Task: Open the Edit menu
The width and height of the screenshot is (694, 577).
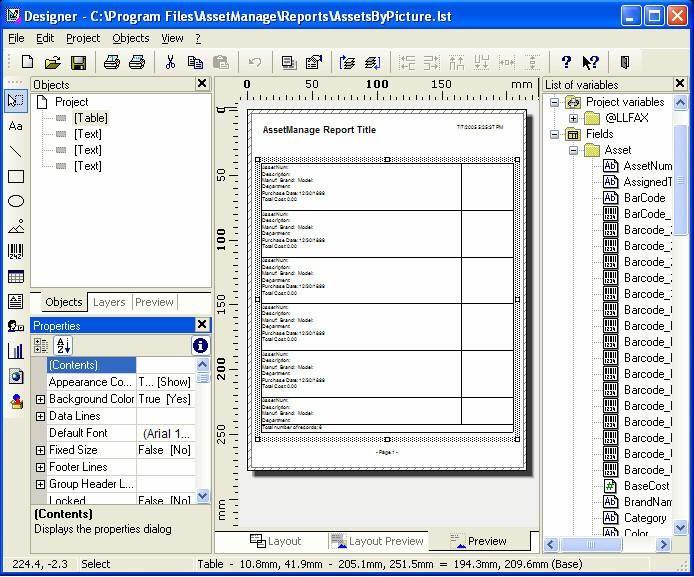Action: (x=45, y=38)
